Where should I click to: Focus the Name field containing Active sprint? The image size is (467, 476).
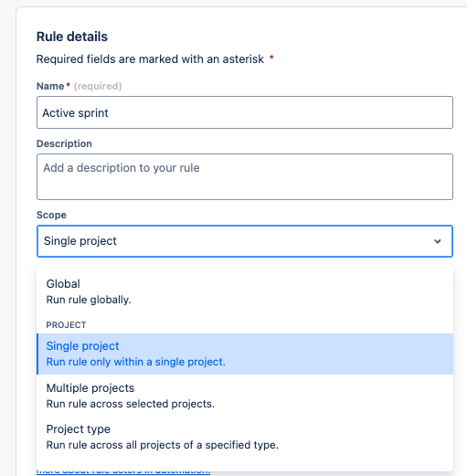(245, 112)
